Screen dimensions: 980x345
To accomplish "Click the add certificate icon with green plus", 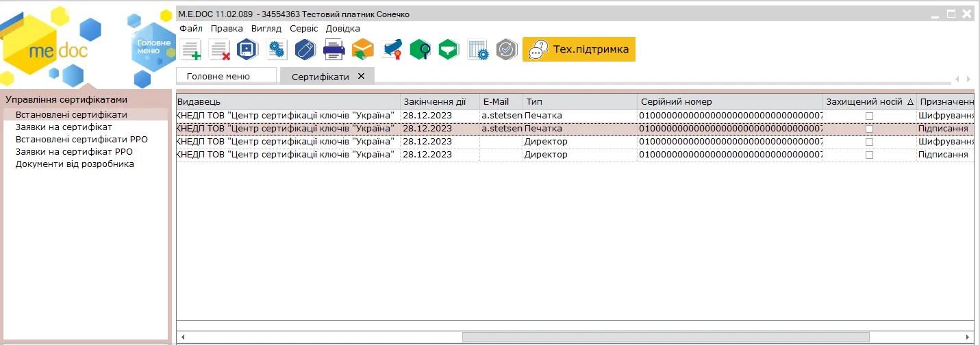I will [x=190, y=50].
